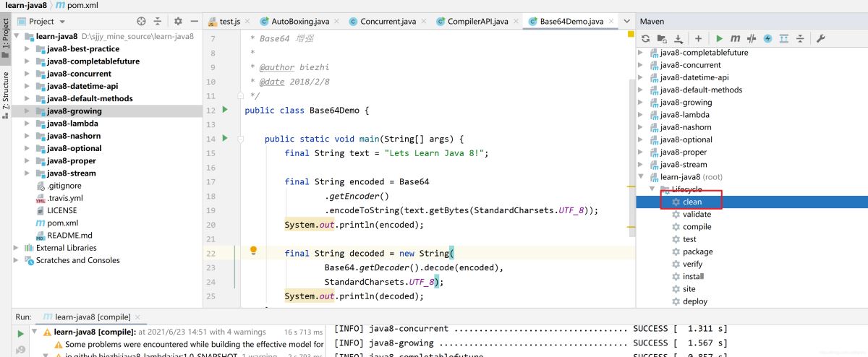Viewport: 868px width, 357px height.
Task: Run main method via gutter arrow
Action: 225,138
